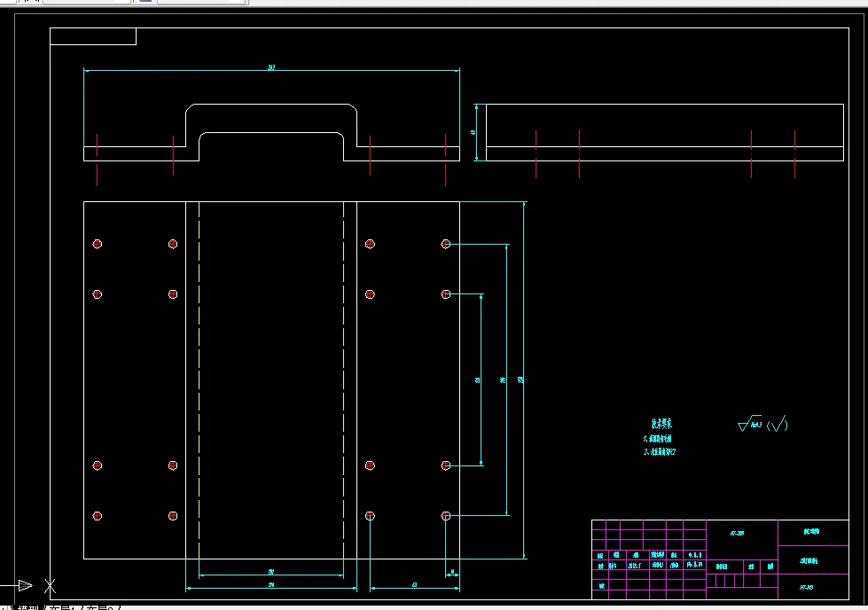Select the first technical requirement note line
This screenshot has height=610, width=868.
[657, 439]
